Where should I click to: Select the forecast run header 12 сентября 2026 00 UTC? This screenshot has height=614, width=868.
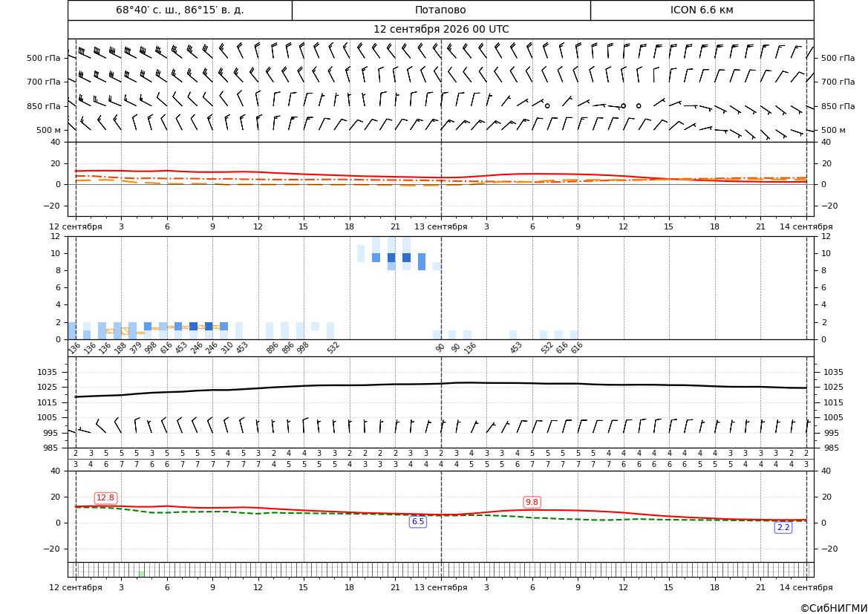click(x=440, y=30)
